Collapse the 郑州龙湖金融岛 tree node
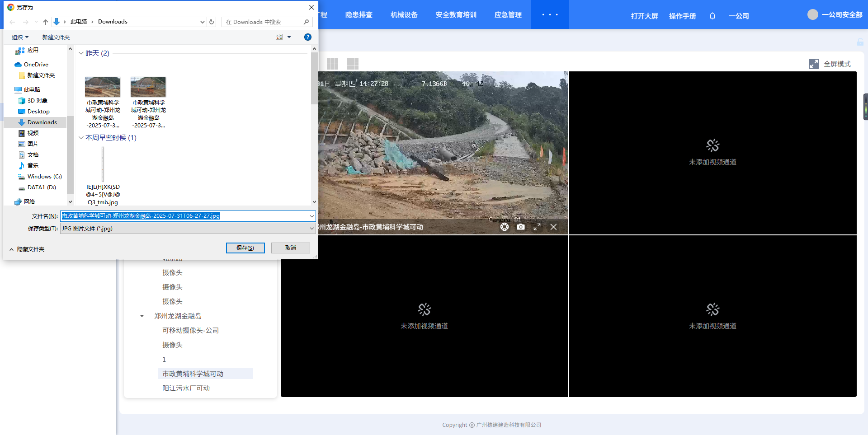This screenshot has height=435, width=868. point(142,316)
